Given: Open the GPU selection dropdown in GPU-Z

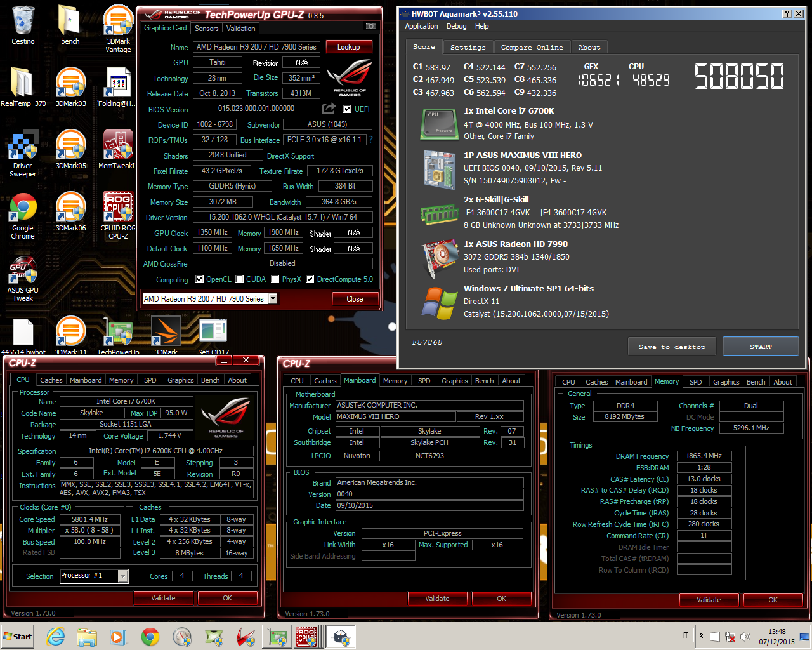Looking at the screenshot, I should pos(273,298).
